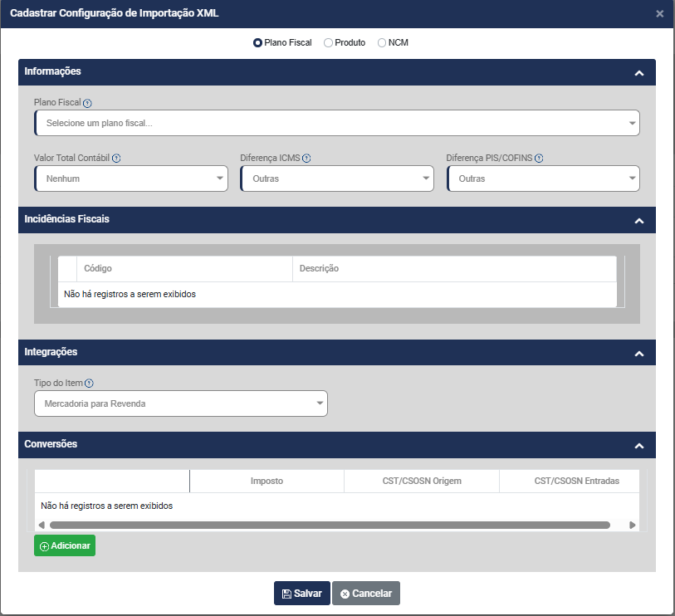Collapse the Informações section
Screen dimensions: 675x616
[638, 73]
